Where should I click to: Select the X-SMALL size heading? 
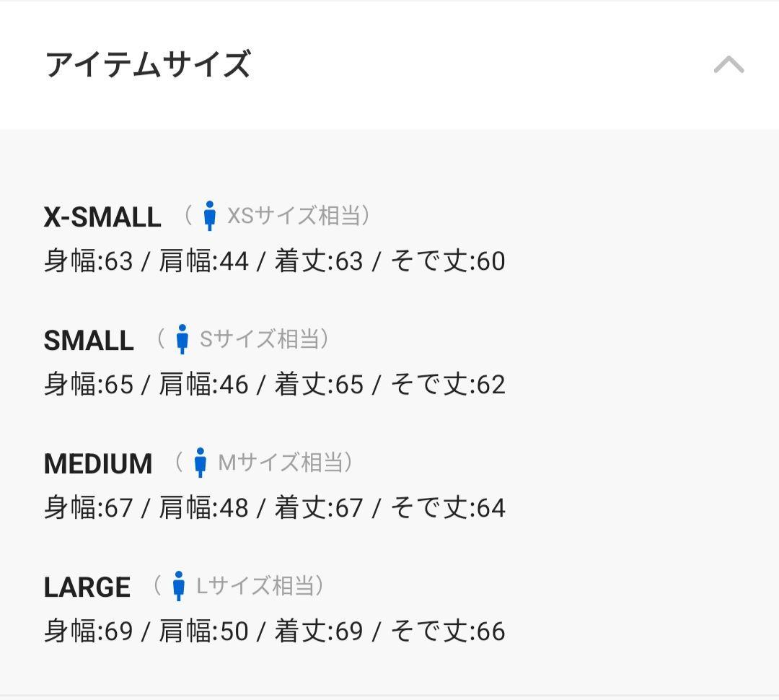(x=102, y=217)
